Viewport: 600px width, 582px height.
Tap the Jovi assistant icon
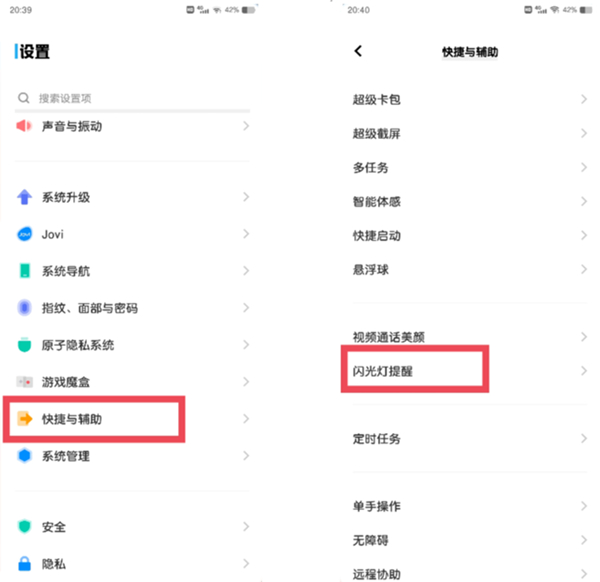point(25,234)
